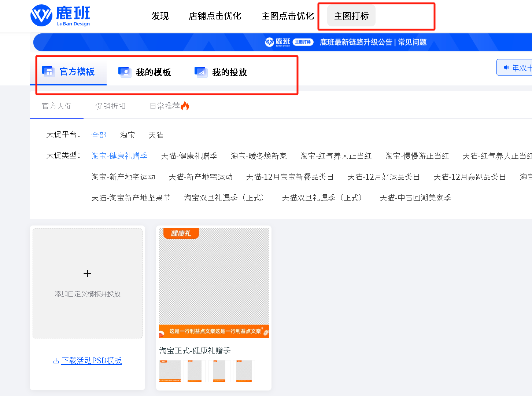The width and height of the screenshot is (532, 396).
Task: Select the second small template variant thumbnail
Action: pos(195,371)
